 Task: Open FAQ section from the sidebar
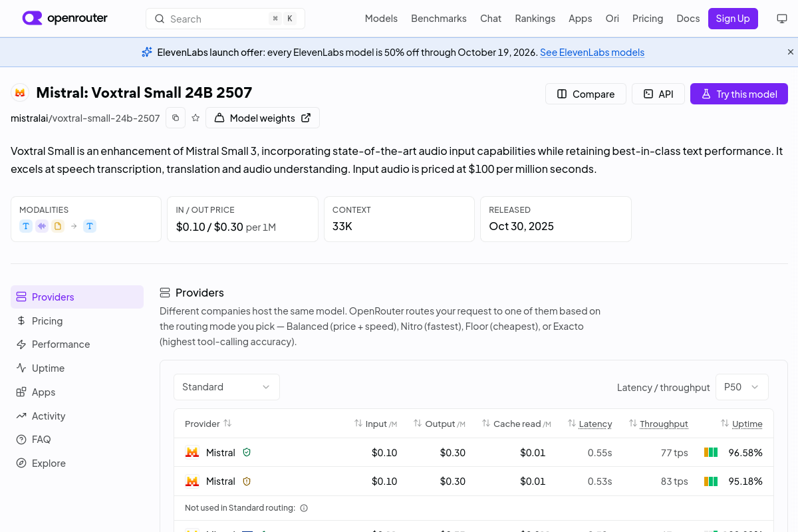point(77,440)
